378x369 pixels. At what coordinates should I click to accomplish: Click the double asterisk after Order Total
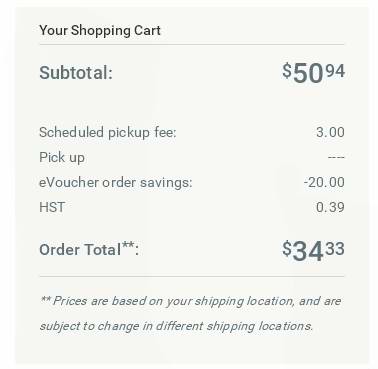pos(128,245)
